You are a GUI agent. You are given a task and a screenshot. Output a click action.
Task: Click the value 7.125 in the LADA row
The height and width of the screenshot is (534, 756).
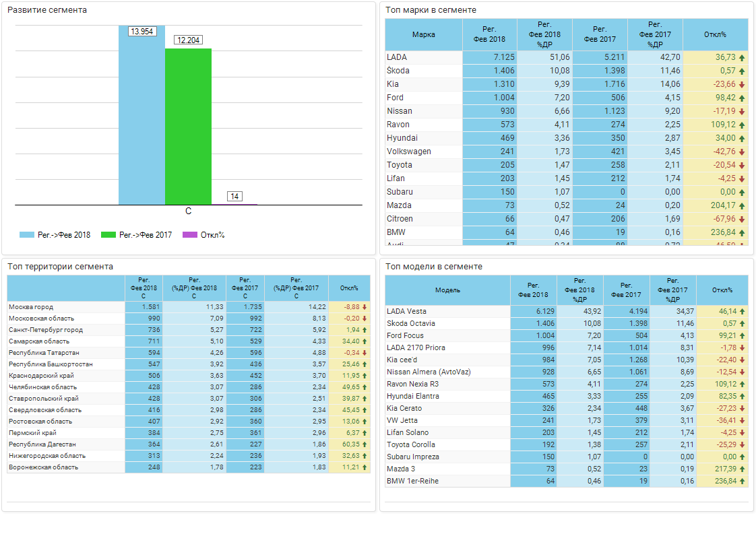(504, 57)
